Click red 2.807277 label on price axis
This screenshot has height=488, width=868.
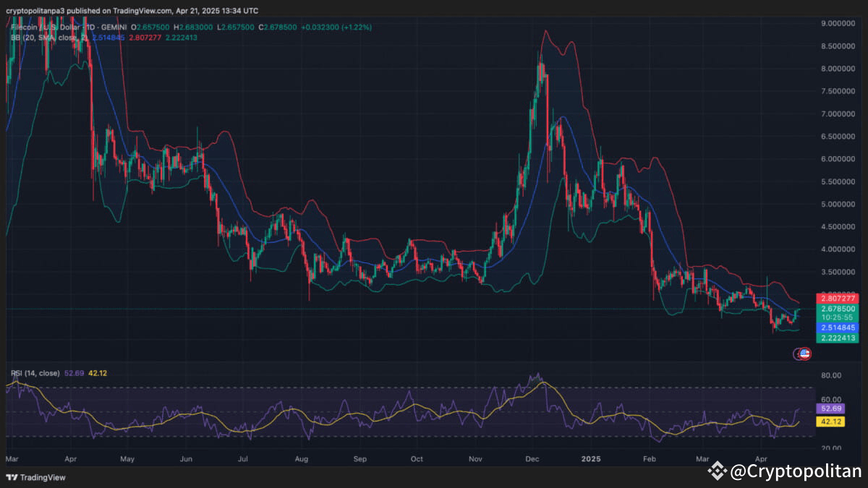tap(837, 299)
